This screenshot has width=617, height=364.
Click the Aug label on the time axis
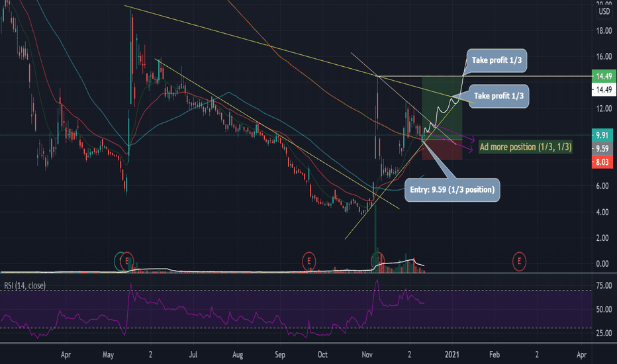[238, 355]
